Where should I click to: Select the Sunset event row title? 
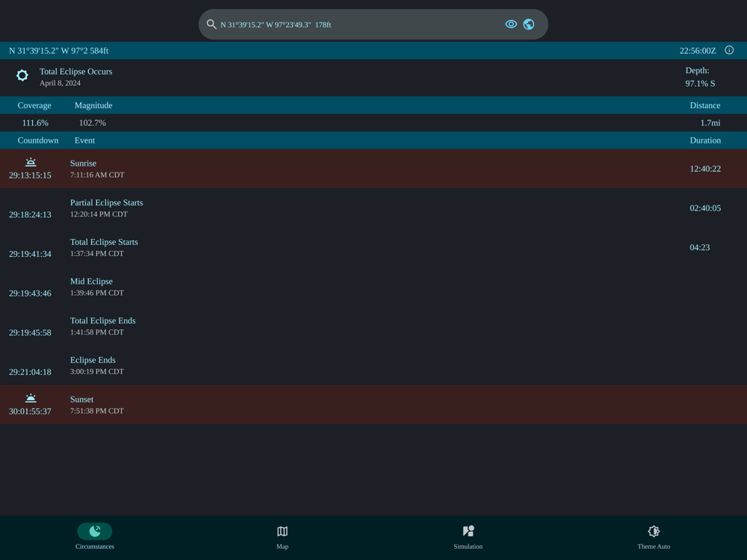(x=82, y=399)
